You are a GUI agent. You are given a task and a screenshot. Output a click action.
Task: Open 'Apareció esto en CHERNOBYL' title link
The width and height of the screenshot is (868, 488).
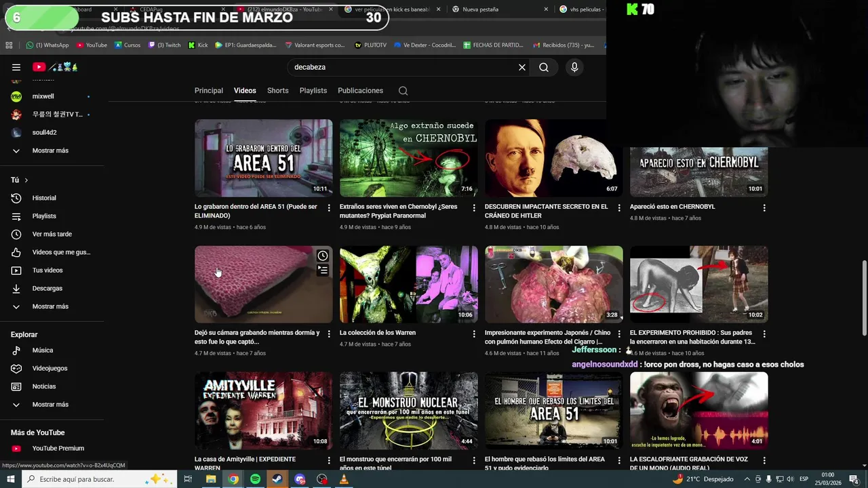(x=673, y=207)
